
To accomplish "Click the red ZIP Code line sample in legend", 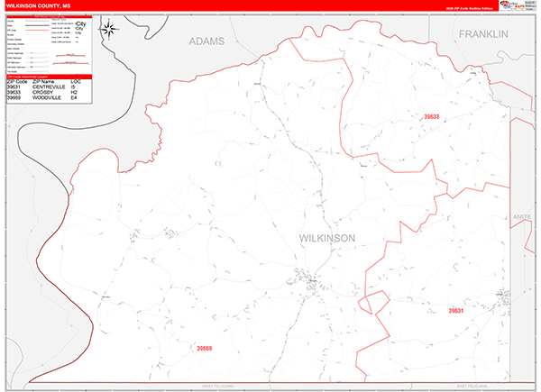I will (x=37, y=31).
